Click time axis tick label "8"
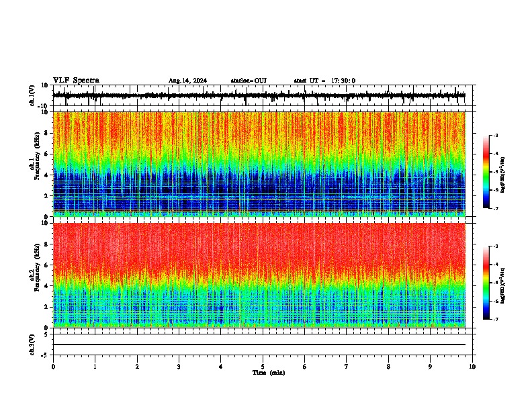532x411 pixels. pyautogui.click(x=388, y=367)
